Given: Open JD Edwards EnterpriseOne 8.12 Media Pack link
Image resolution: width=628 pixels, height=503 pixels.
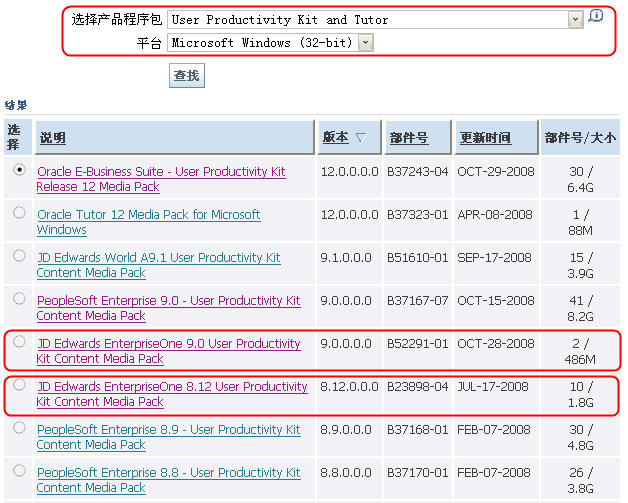Looking at the screenshot, I should click(x=172, y=394).
